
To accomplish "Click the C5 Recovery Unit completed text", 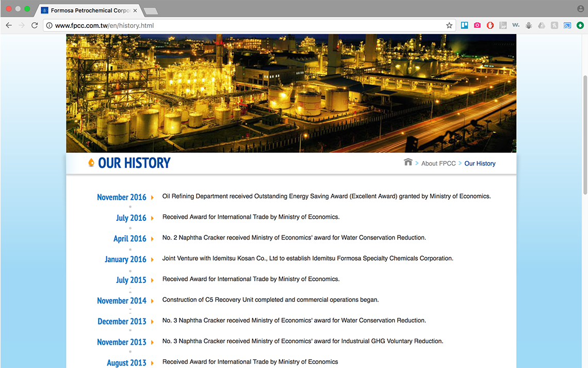I will [x=270, y=300].
